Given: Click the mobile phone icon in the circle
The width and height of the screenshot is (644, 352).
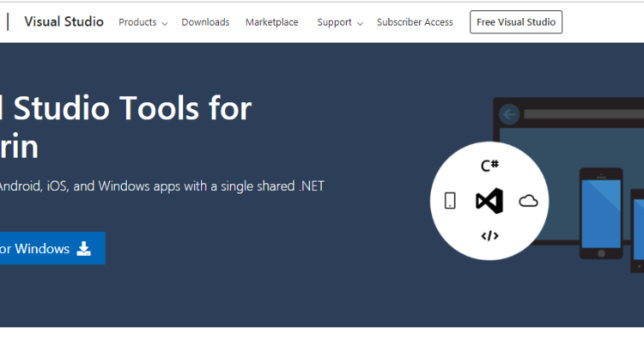Looking at the screenshot, I should [x=450, y=201].
